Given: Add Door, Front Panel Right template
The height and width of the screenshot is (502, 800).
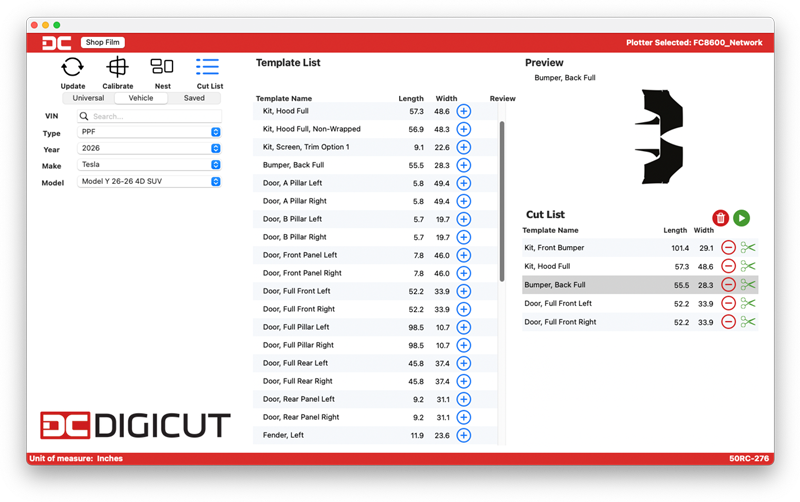Looking at the screenshot, I should tap(463, 273).
